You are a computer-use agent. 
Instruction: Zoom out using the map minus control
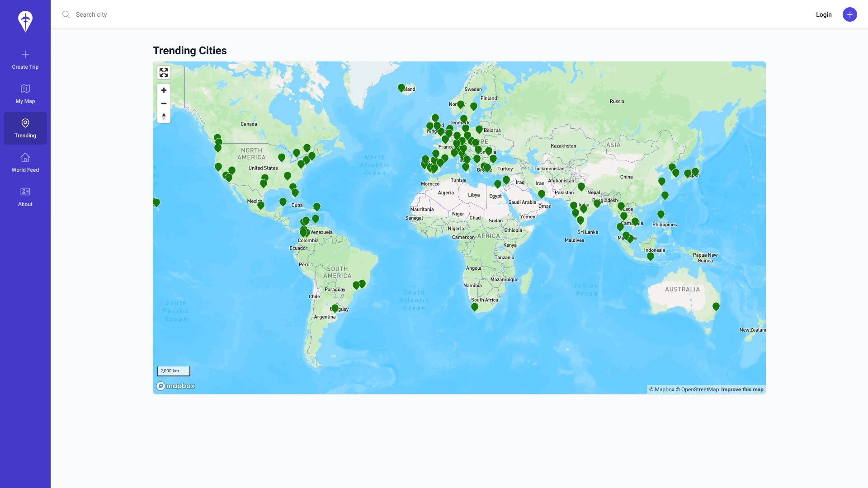pyautogui.click(x=164, y=103)
